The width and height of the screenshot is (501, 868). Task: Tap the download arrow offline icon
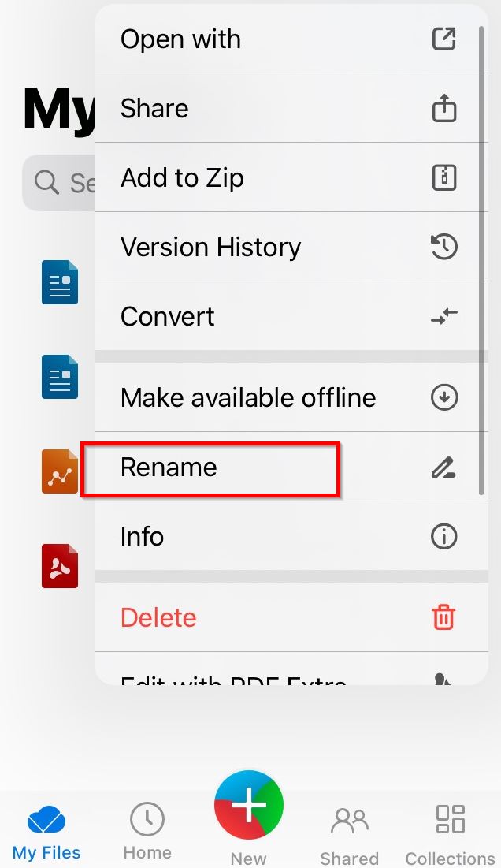pyautogui.click(x=444, y=398)
